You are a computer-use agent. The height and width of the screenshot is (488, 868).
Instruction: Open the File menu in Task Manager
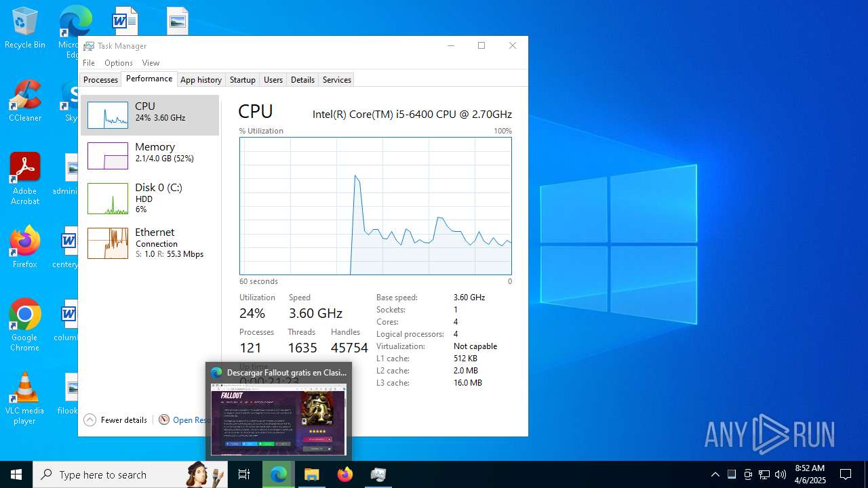click(x=89, y=63)
